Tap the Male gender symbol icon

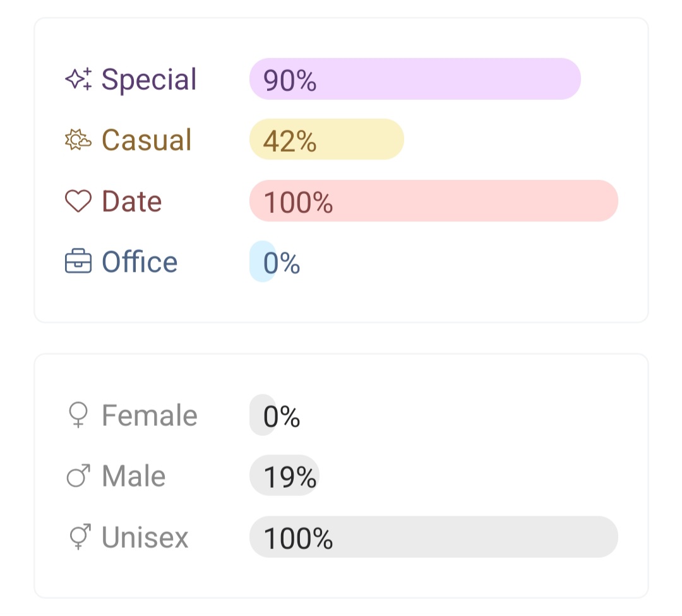click(x=78, y=476)
